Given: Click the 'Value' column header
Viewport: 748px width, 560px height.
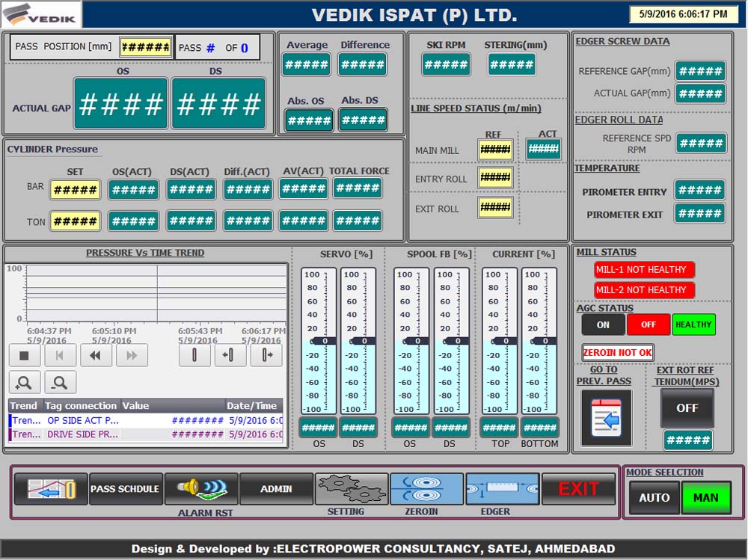Looking at the screenshot, I should click(x=173, y=406).
